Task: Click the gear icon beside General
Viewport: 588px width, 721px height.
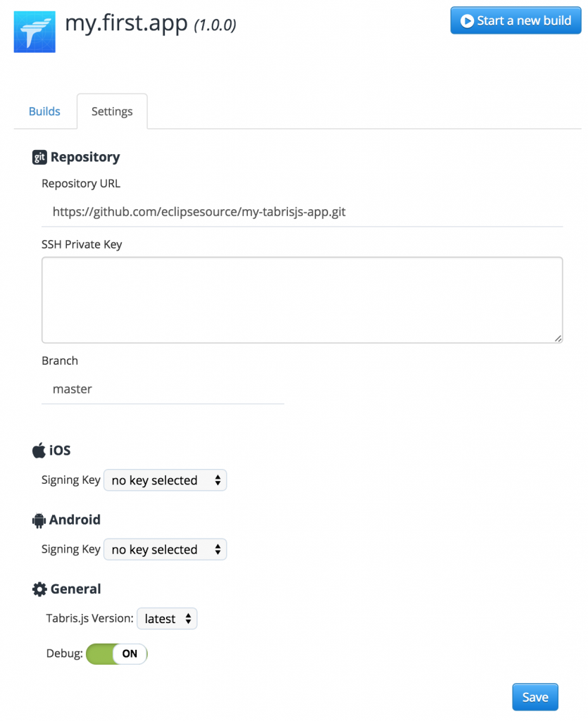Action: click(39, 589)
